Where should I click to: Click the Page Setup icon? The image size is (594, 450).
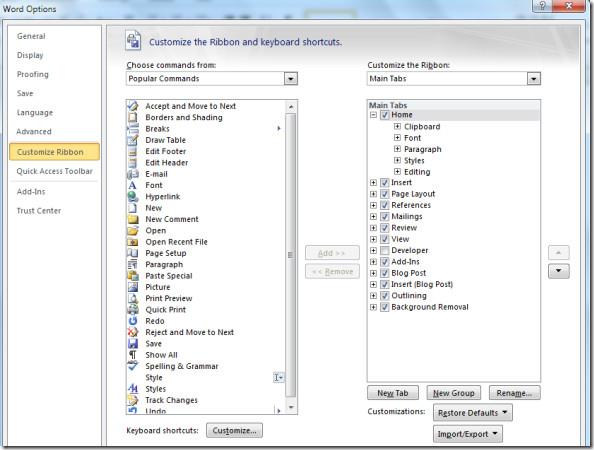(133, 253)
